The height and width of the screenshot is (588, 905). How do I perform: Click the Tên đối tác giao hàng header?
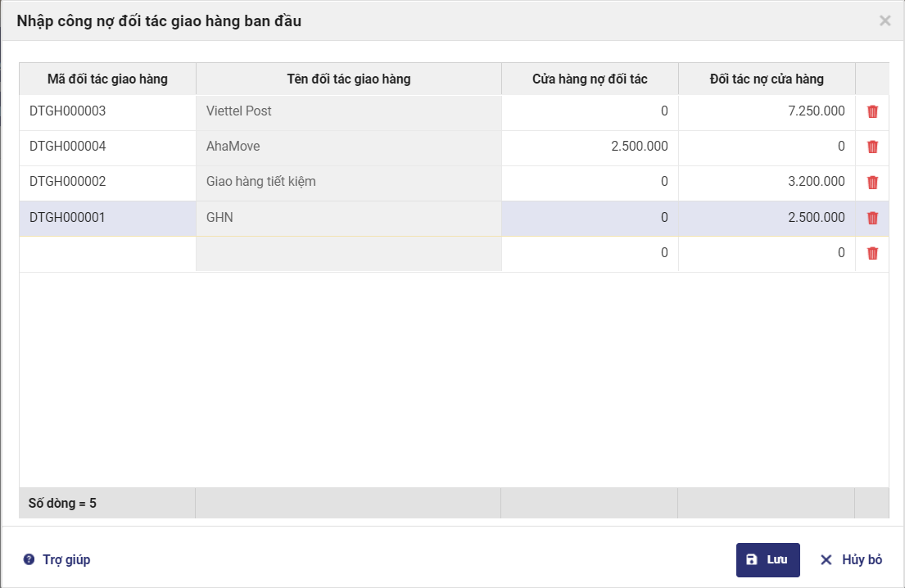click(349, 79)
